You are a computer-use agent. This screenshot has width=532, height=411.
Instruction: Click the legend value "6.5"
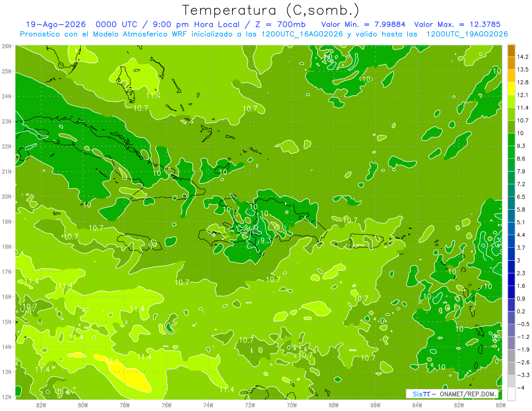[521, 197]
